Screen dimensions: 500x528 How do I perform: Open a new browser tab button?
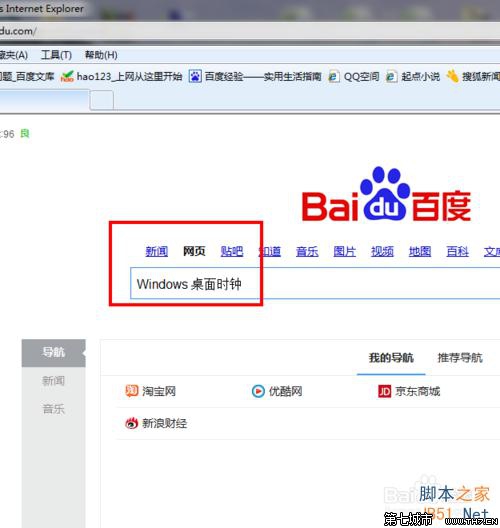(102, 100)
